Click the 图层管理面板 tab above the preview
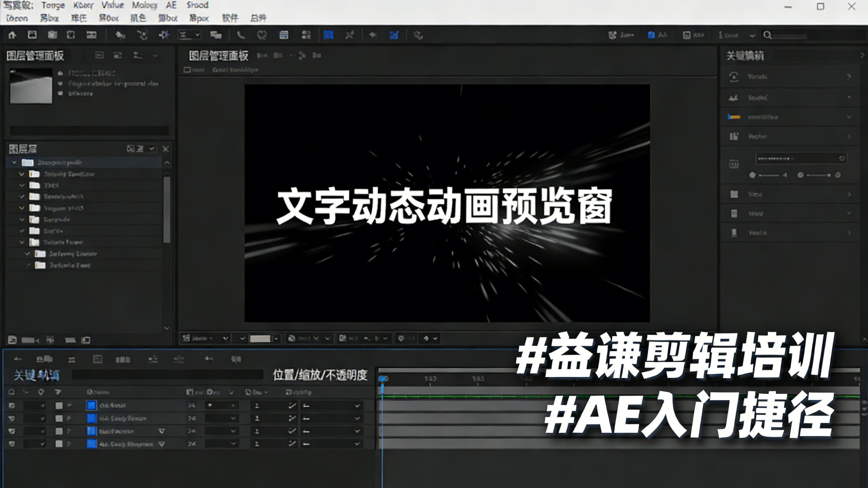Image resolution: width=868 pixels, height=488 pixels. point(218,56)
